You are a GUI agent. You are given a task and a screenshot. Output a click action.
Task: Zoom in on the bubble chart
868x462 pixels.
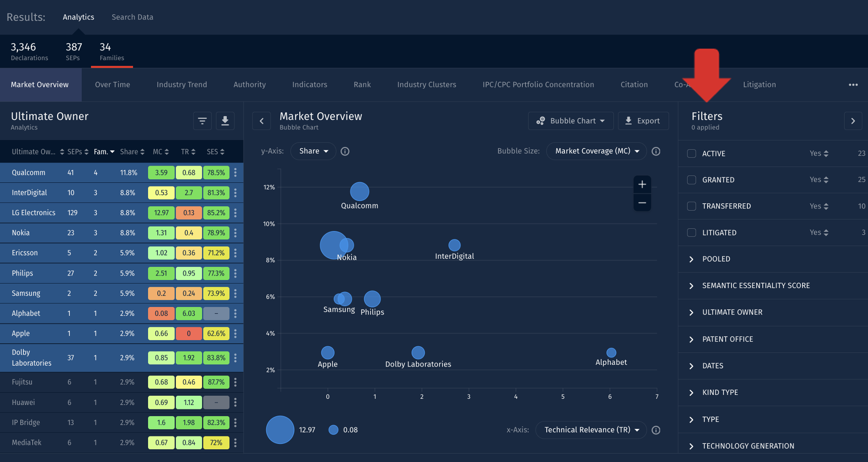642,184
